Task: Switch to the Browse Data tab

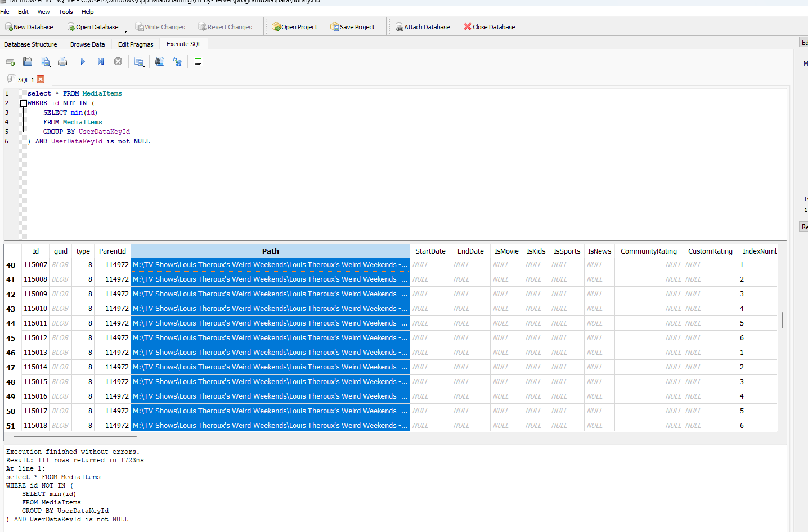Action: (87, 44)
